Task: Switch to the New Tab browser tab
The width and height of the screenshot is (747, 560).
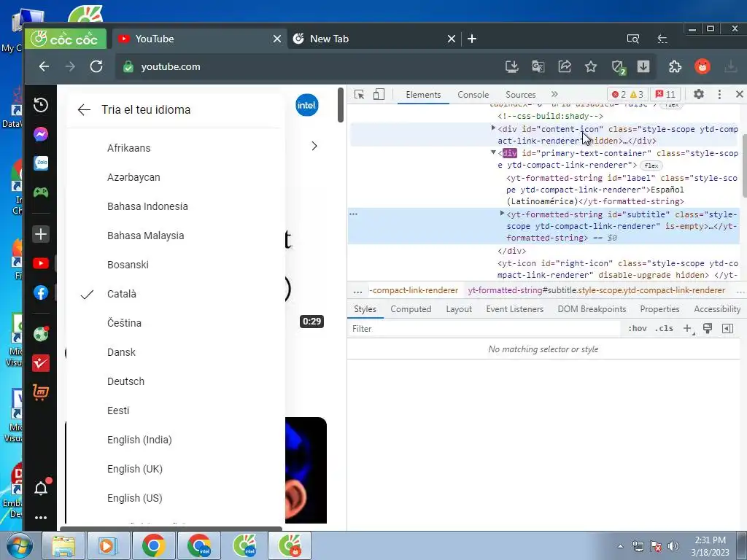Action: (374, 39)
